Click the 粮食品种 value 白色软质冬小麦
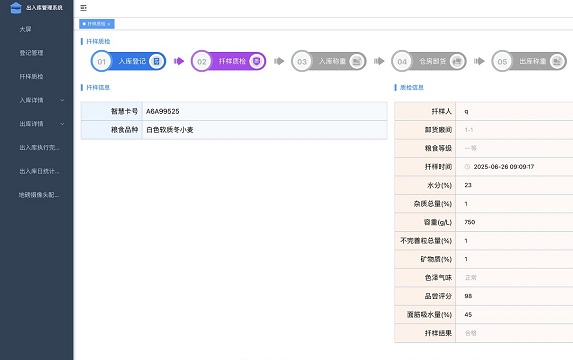Viewport: 573px width, 360px height. pyautogui.click(x=170, y=130)
